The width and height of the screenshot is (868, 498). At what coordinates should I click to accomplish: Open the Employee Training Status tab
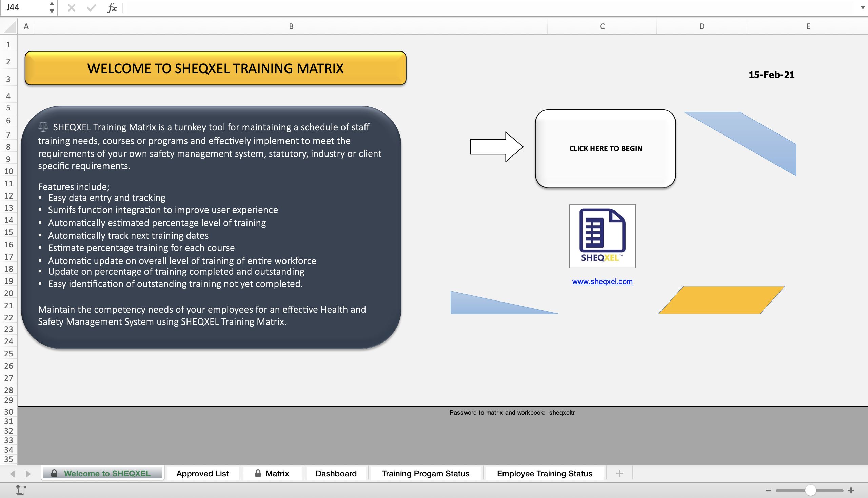544,473
